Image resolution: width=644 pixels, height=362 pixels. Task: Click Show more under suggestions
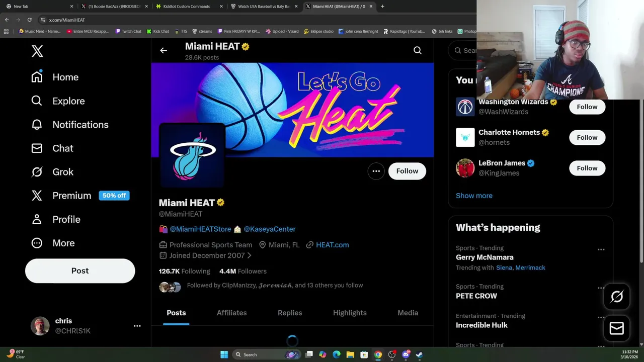474,196
